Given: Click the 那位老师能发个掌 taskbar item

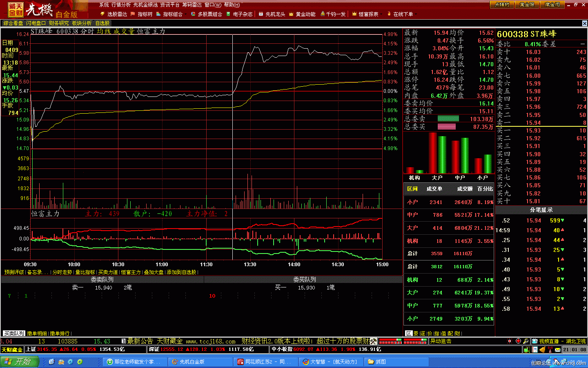Looking at the screenshot, I should coord(135,362).
